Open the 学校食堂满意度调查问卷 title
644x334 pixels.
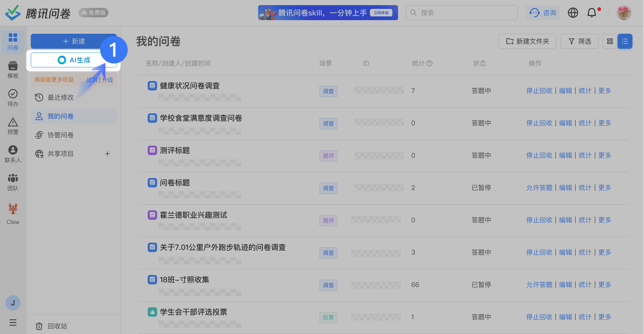click(201, 118)
